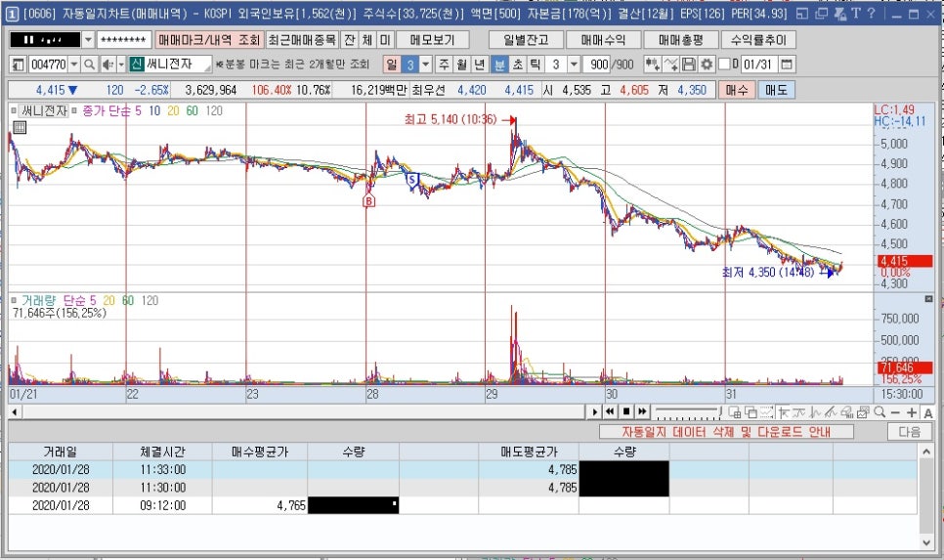Click the stock search magnifier icon
Viewport: 944px width, 560px height.
coord(89,65)
